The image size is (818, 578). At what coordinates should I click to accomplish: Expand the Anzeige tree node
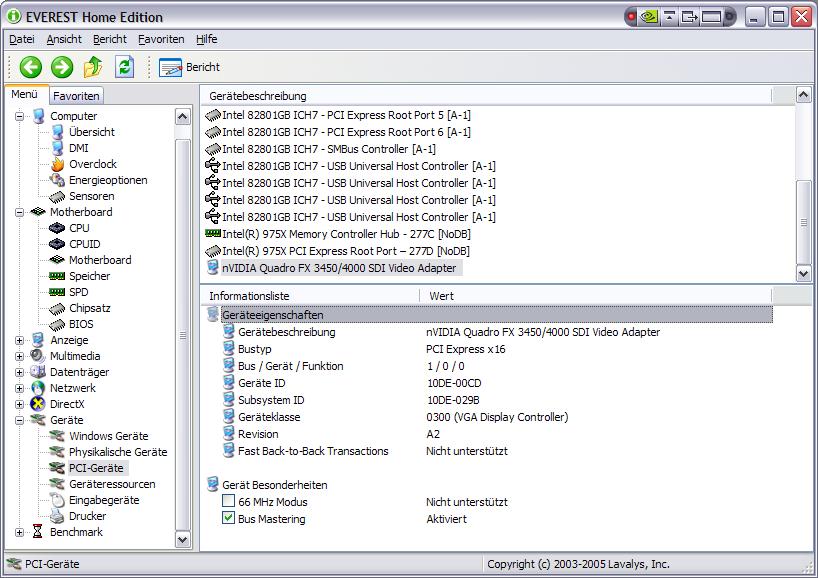(x=19, y=340)
